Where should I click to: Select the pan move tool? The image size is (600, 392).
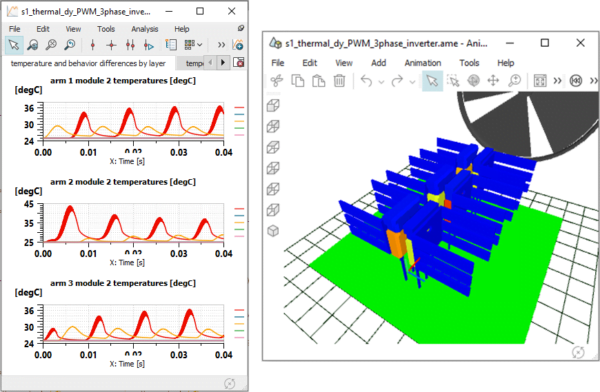tap(493, 81)
